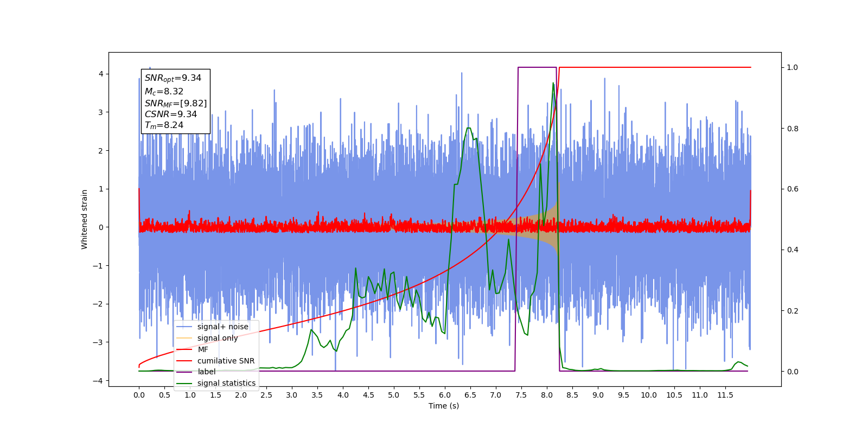Click the 10.5 tick on time axis

(x=674, y=395)
